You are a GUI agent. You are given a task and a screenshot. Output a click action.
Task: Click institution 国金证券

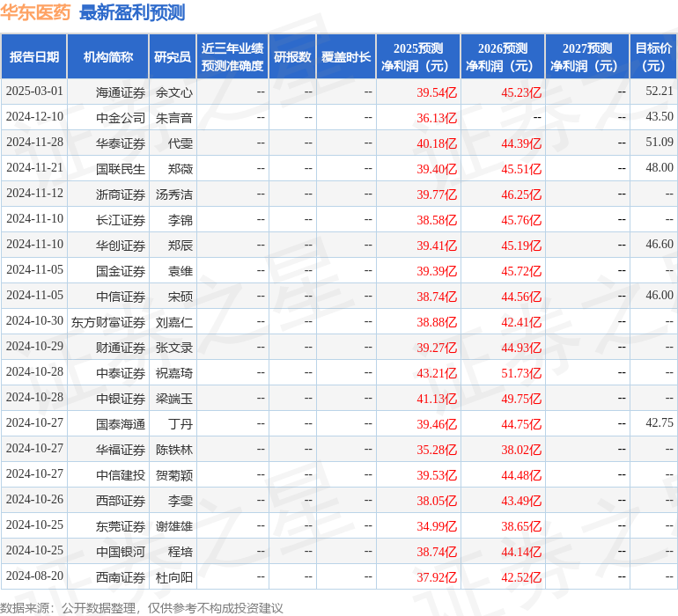121,271
